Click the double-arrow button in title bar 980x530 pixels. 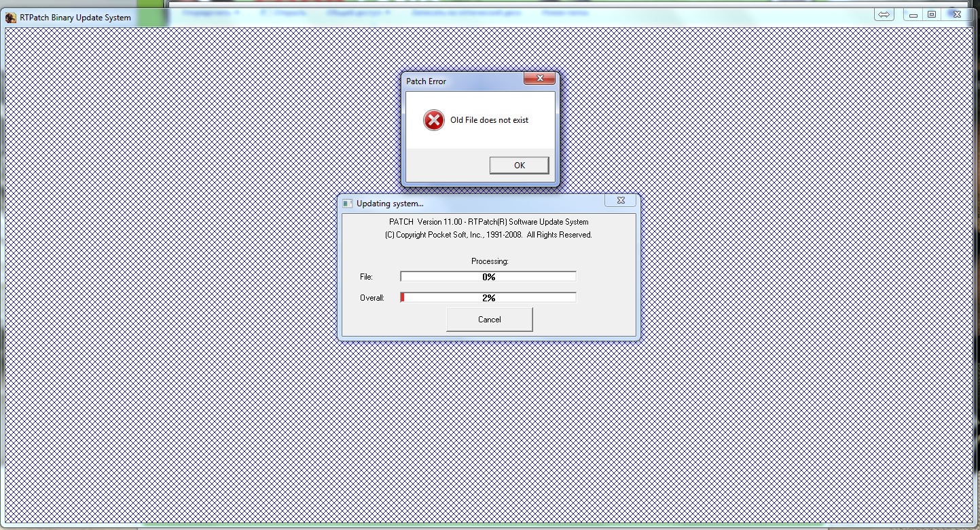coord(884,15)
